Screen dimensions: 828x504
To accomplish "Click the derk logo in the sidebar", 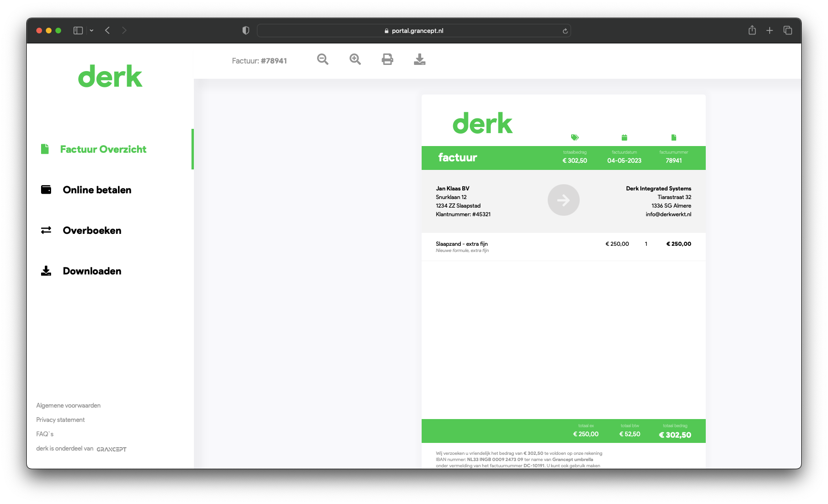I will (110, 76).
